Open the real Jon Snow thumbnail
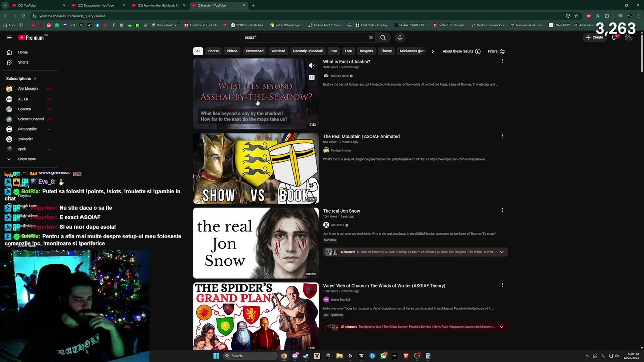Viewport: 644px width, 362px height. pos(256,243)
